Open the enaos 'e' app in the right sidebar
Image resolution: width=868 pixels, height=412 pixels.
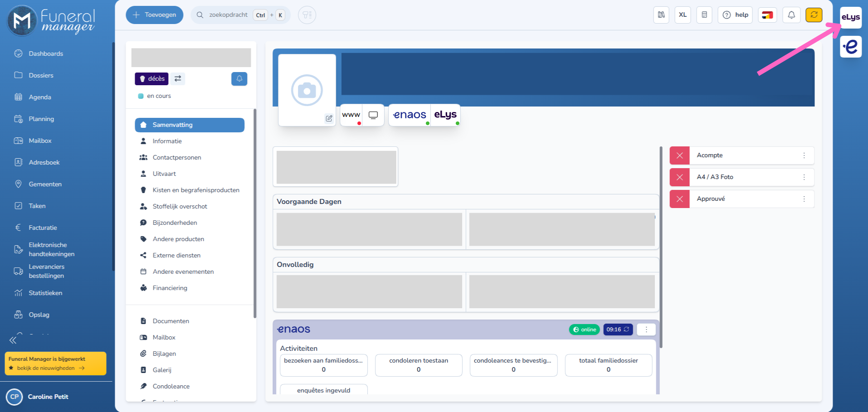(x=850, y=47)
